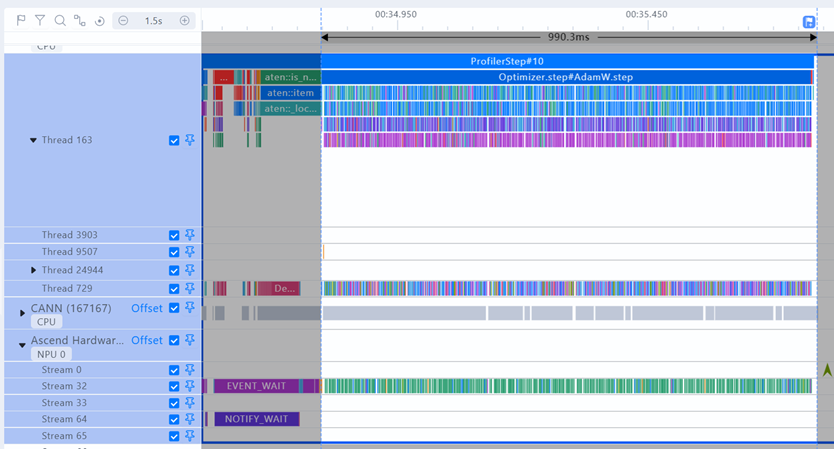Pin the Thread 163 row

tap(190, 140)
